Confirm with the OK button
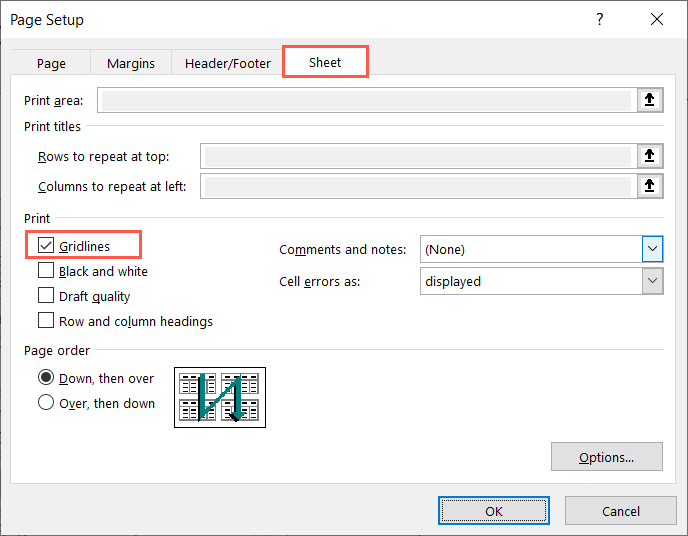The height and width of the screenshot is (536, 688). [494, 511]
